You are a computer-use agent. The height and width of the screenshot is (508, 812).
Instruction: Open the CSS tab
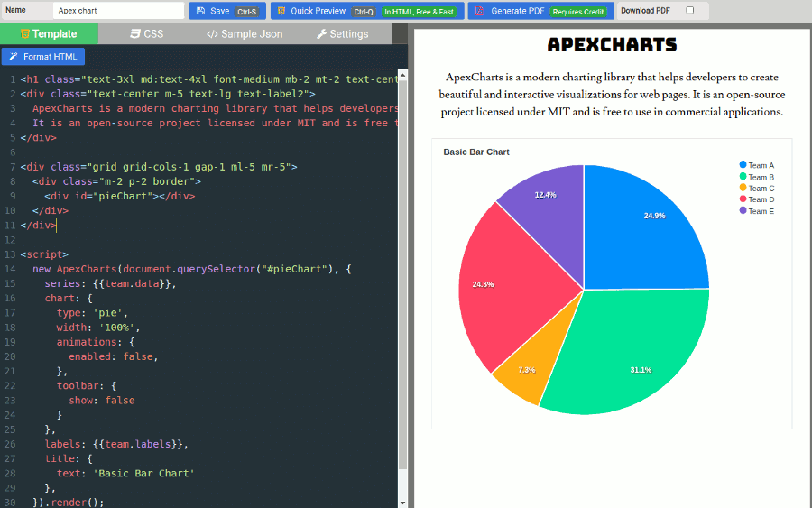[x=146, y=34]
